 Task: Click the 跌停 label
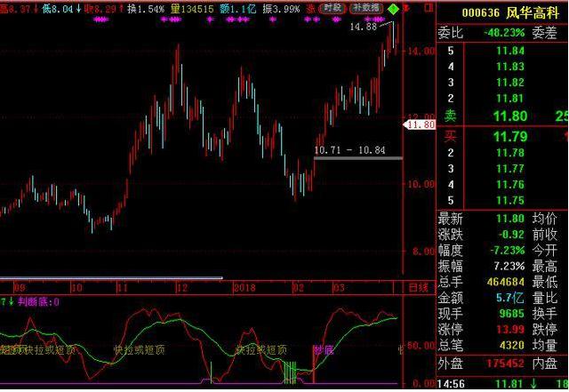[x=545, y=330]
